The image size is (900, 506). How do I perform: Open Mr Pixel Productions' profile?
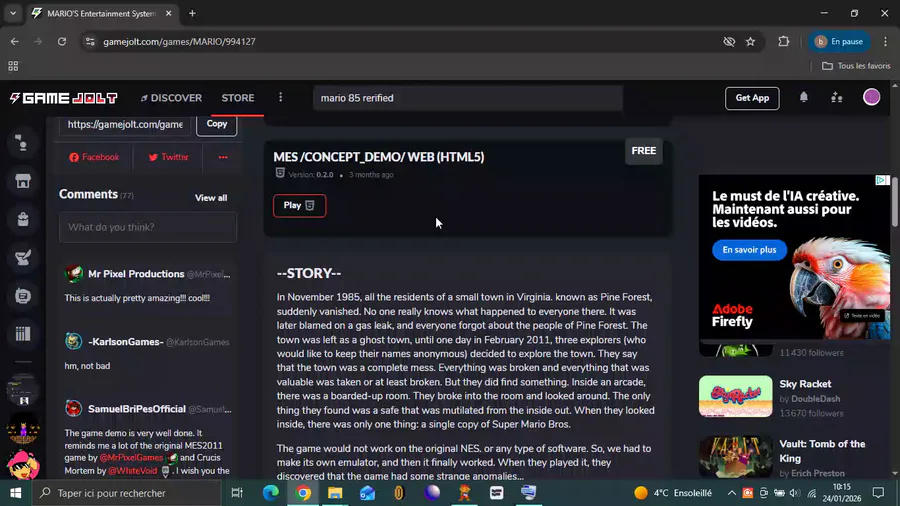[x=136, y=274]
